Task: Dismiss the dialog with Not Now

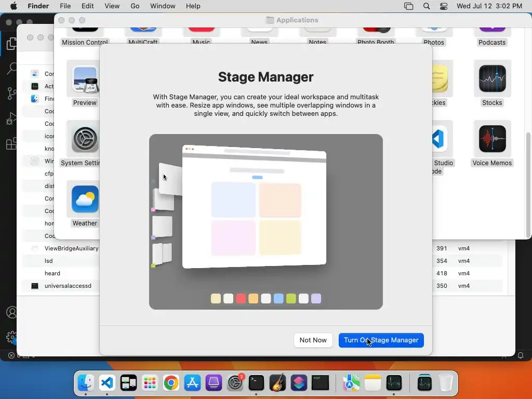Action: (313, 340)
